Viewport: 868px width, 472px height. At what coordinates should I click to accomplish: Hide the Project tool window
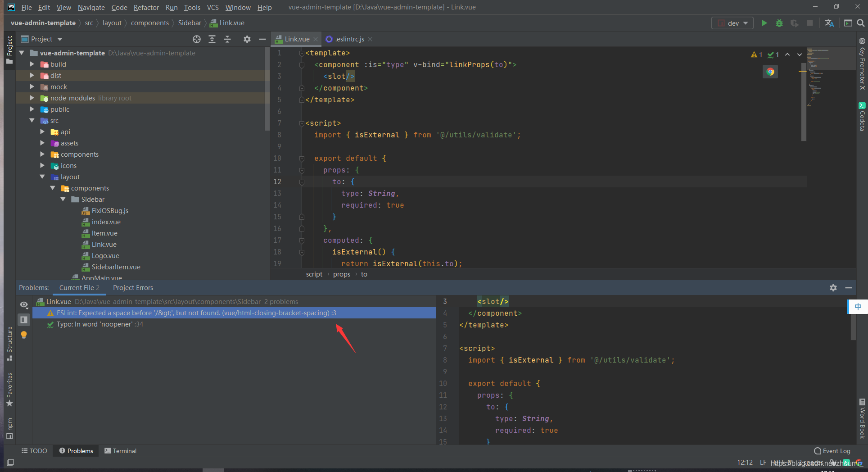click(262, 39)
